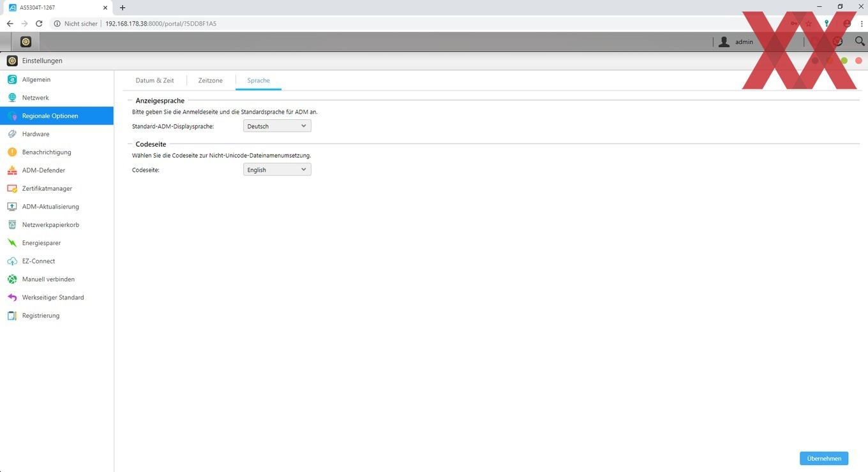Select the AS5304T-1267 browser tab
Screen dimensions: 868x472
57,8
